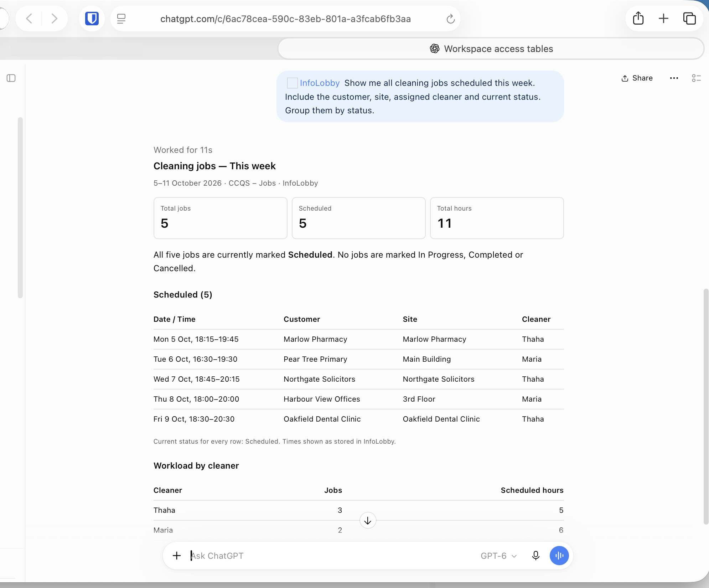This screenshot has width=709, height=588.
Task: Select 'Main Building' site cell
Action: tap(427, 359)
